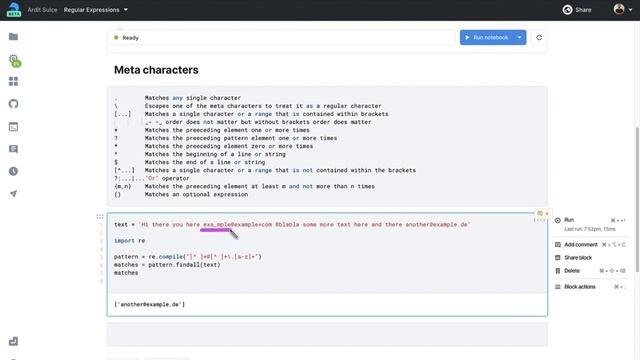This screenshot has width=640, height=360.
Task: Click the Ready status indicator
Action: point(127,38)
